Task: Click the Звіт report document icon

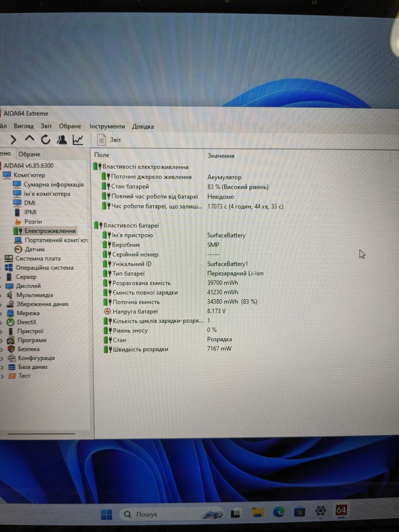Action: click(102, 140)
